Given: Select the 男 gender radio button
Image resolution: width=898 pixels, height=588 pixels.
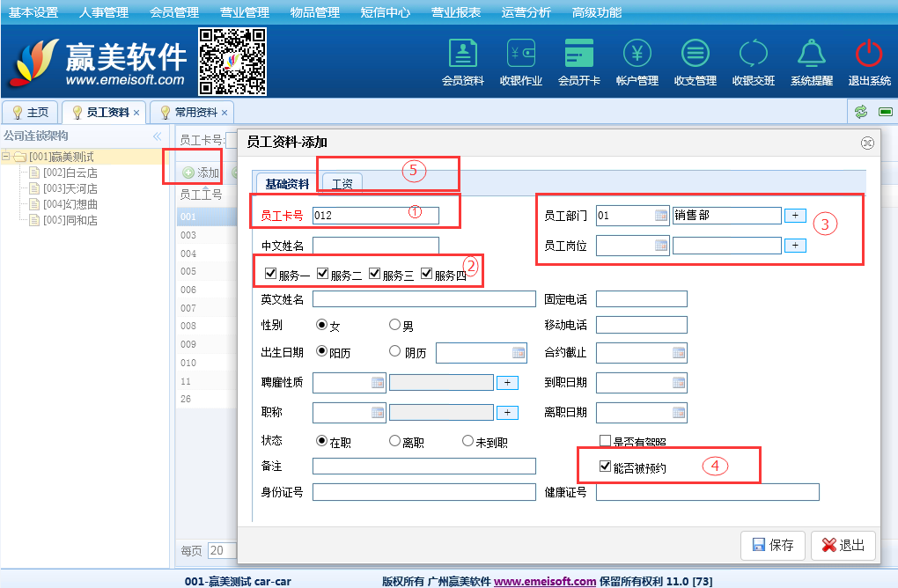Looking at the screenshot, I should [x=395, y=325].
